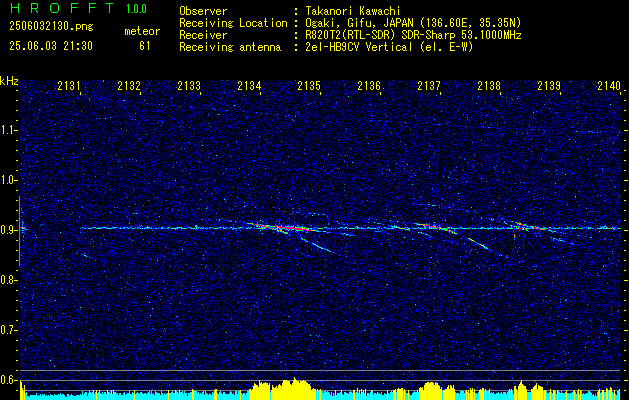Click the 1.1 kHz frequency label
Viewport: 629px width, 400px height.
point(9,130)
